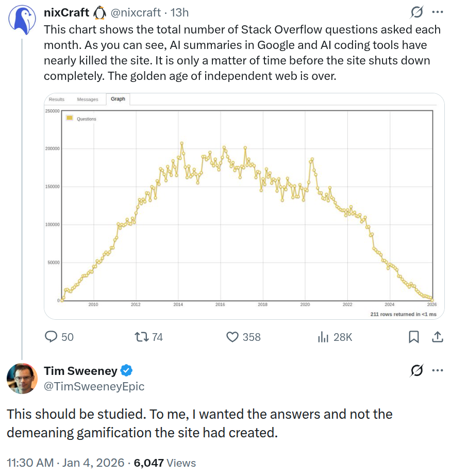Screen dimensions: 451x476
Task: Open view analytics showing 28K
Action: [x=324, y=337]
